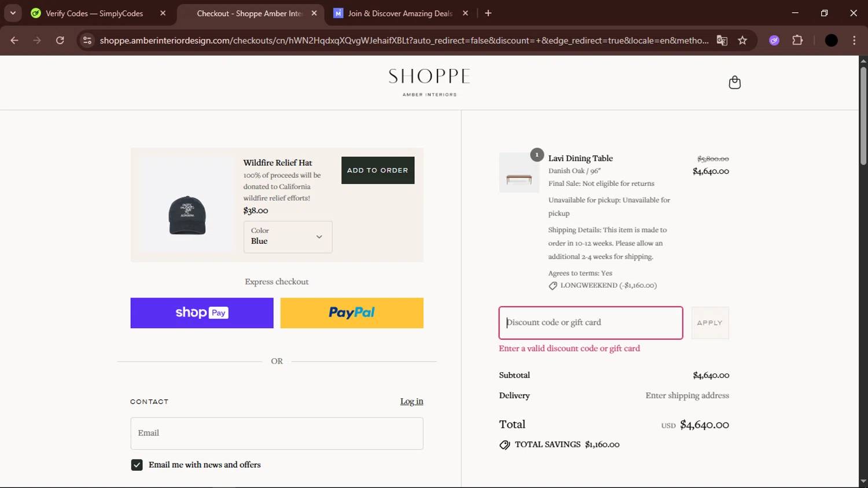Focus the Email input field

click(277, 434)
